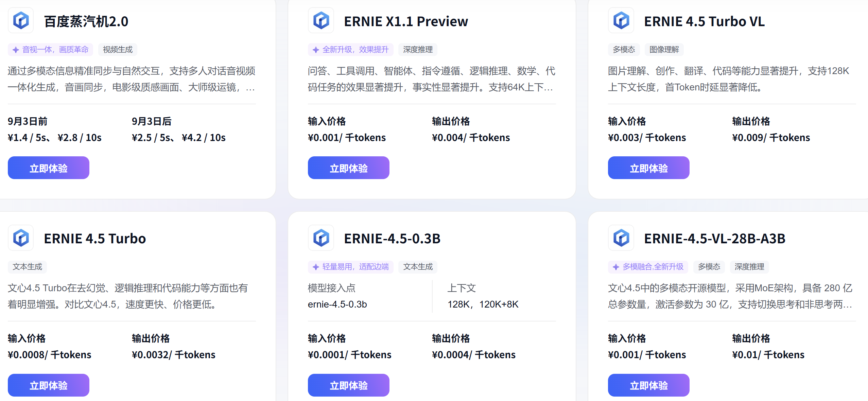Click the ernie-4.5-0.3b model endpoint text
The width and height of the screenshot is (868, 401).
[337, 304]
